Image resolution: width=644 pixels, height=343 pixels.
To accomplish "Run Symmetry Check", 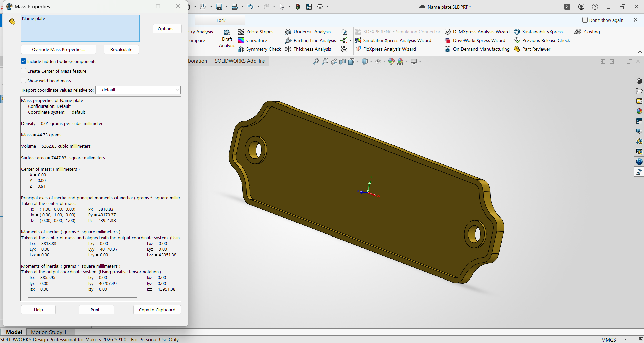I will [x=260, y=49].
